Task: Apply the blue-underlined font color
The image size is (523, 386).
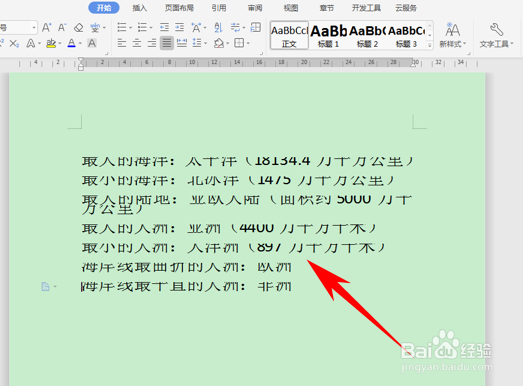Action: pyautogui.click(x=71, y=43)
